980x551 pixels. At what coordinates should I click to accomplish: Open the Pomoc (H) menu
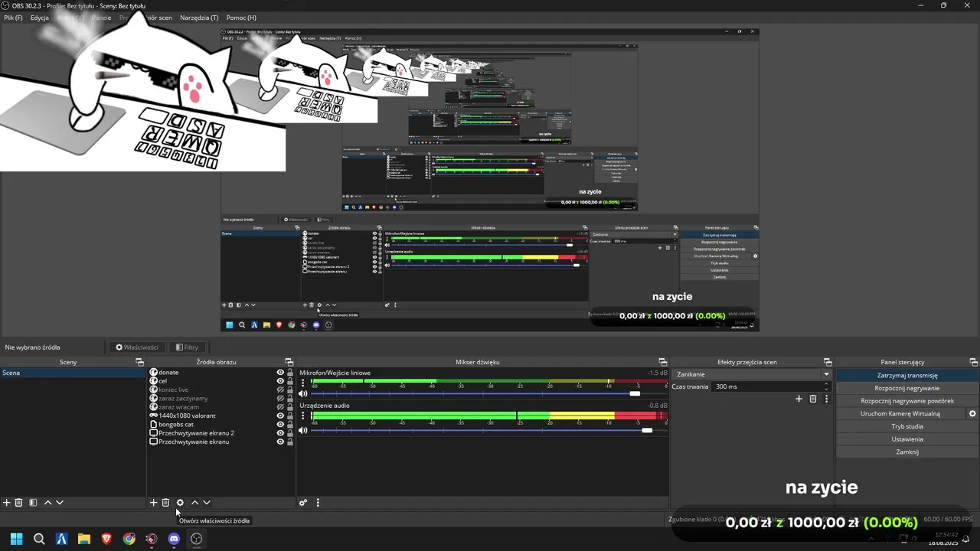pos(241,18)
